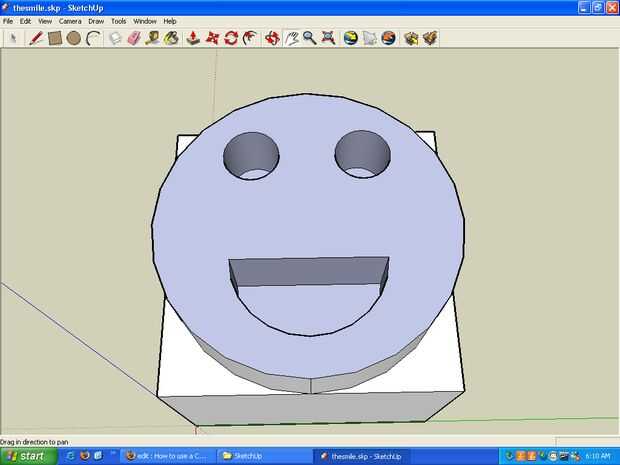Open the Help menu
This screenshot has height=465, width=620.
(x=170, y=21)
